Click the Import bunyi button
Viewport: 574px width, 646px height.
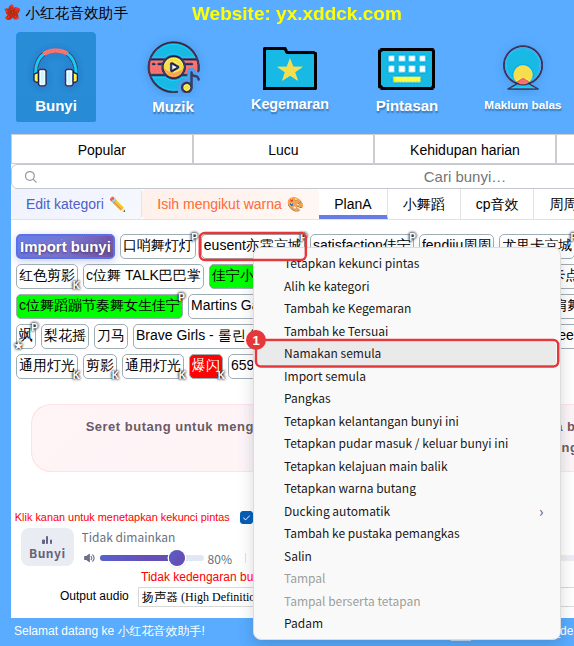click(66, 247)
